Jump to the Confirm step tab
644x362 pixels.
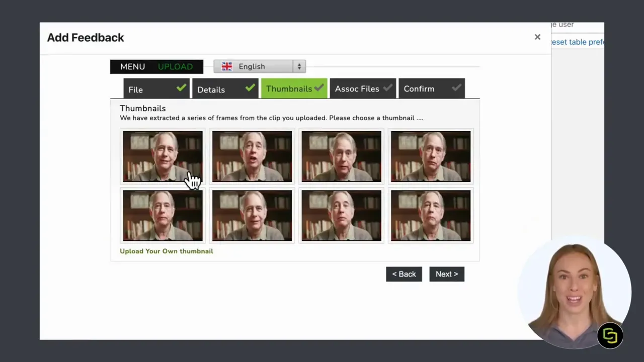[x=432, y=88]
